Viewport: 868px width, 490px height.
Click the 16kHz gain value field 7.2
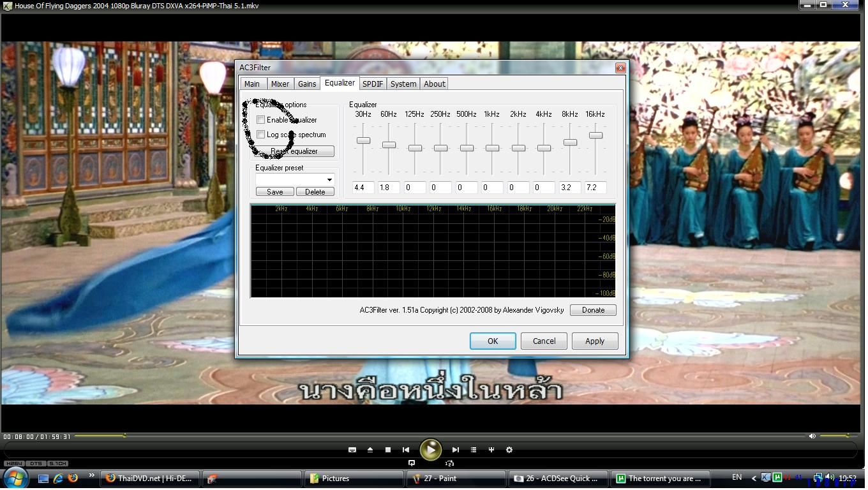595,188
